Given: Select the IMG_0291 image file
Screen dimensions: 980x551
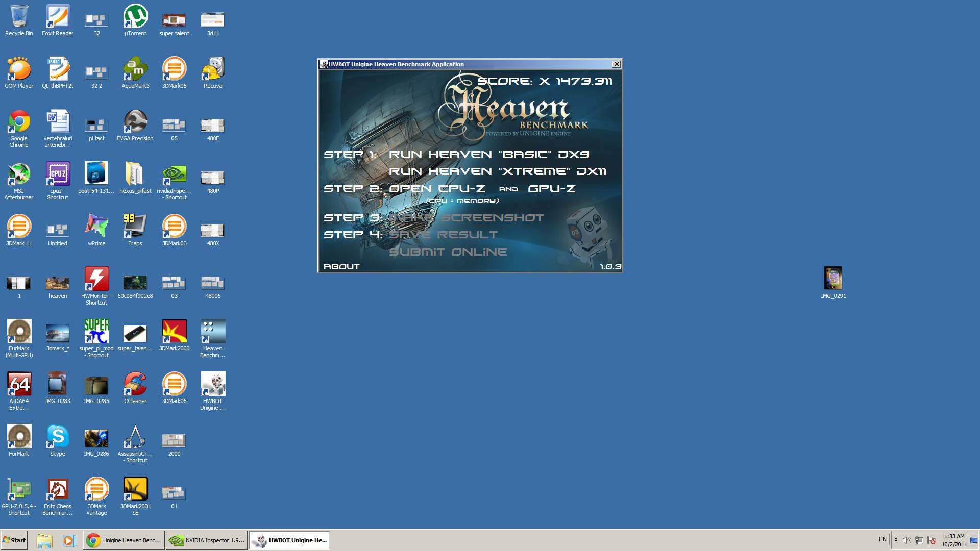Looking at the screenshot, I should [834, 283].
